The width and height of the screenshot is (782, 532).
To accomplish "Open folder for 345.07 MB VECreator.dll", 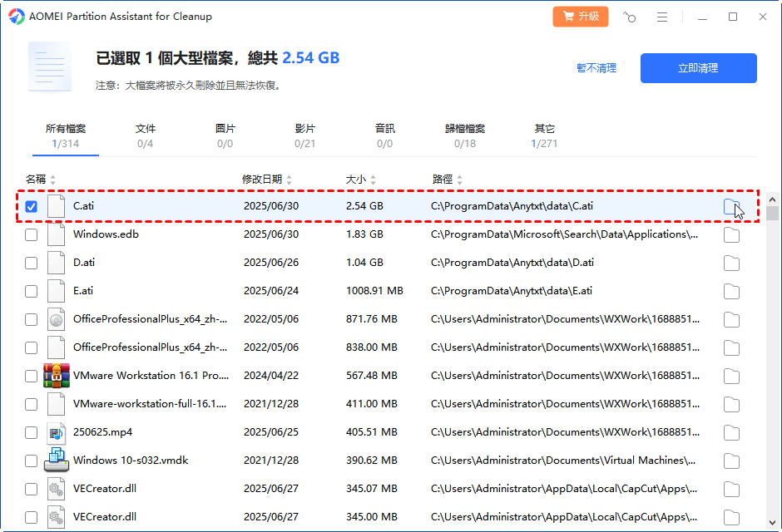I will [x=731, y=489].
